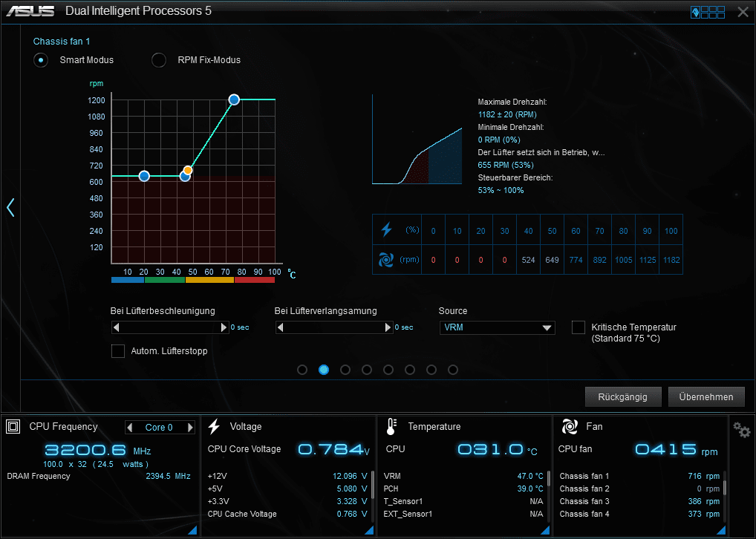Click the CPU Frequency chip icon

[13, 427]
